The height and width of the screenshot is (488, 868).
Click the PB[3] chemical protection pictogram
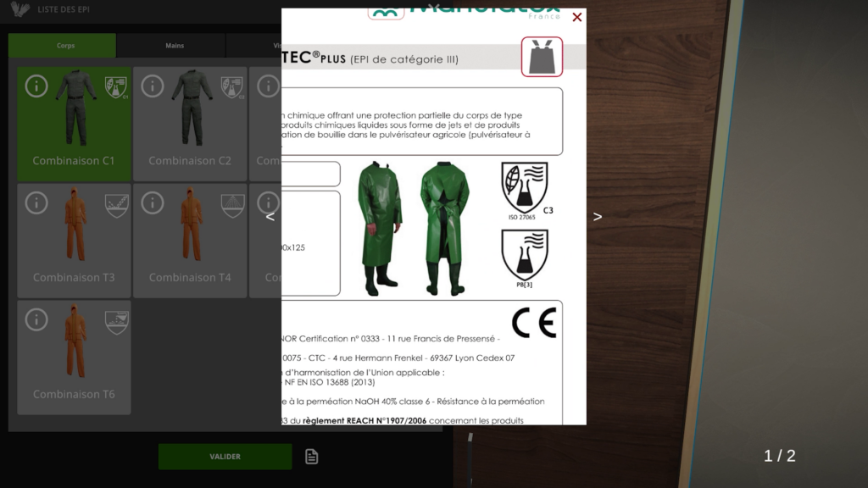524,258
